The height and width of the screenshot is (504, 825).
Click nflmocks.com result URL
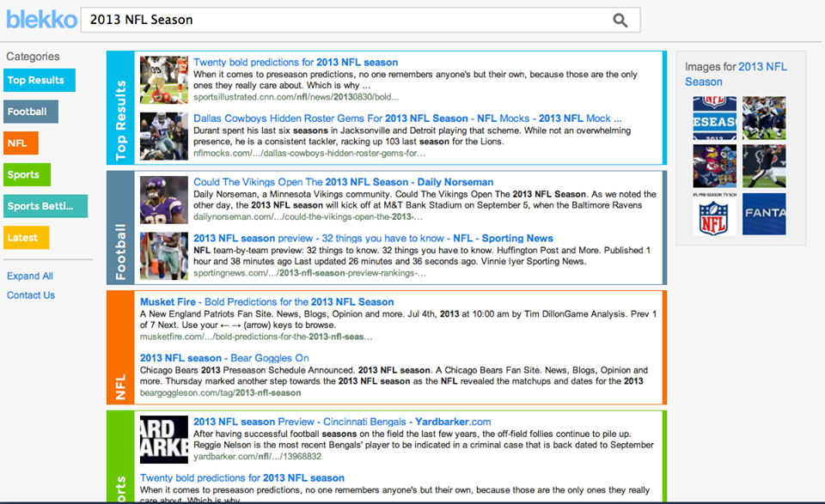309,154
